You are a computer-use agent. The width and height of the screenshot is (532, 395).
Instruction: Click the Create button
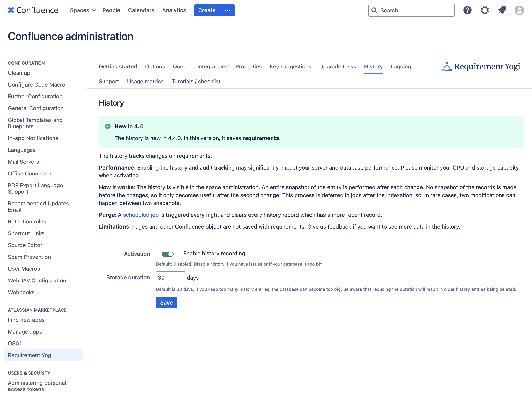(x=207, y=10)
